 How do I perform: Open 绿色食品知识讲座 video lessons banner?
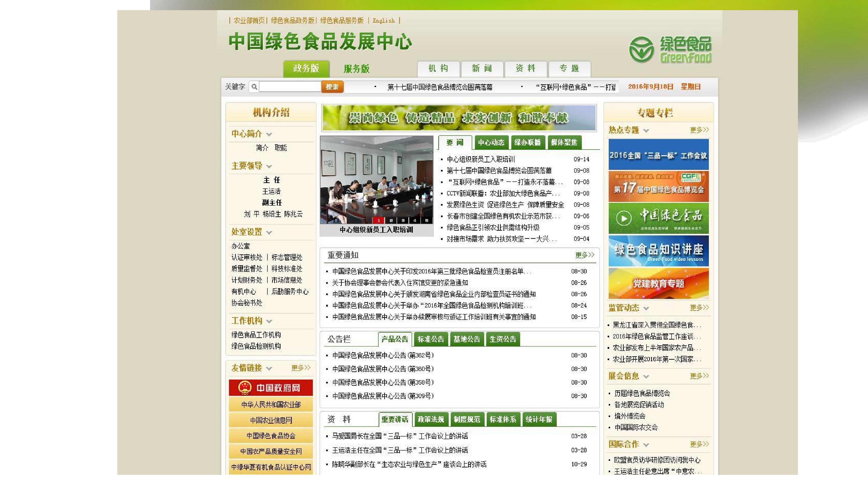coord(658,251)
